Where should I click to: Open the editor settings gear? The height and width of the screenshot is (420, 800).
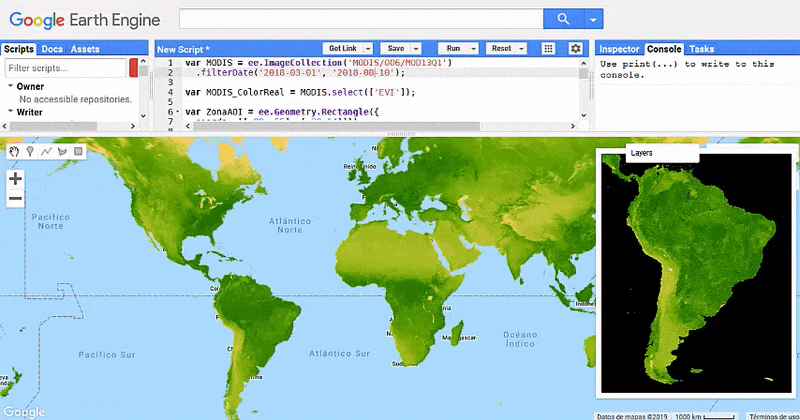(576, 48)
